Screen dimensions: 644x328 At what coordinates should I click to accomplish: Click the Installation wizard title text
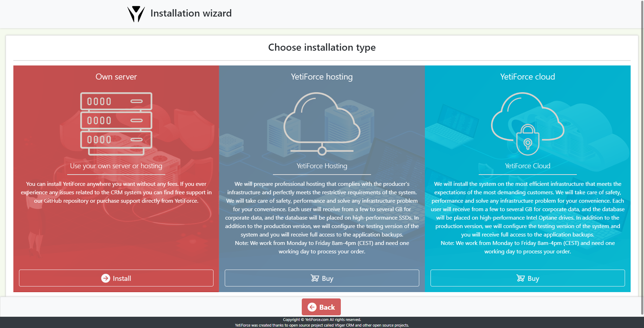(x=191, y=13)
